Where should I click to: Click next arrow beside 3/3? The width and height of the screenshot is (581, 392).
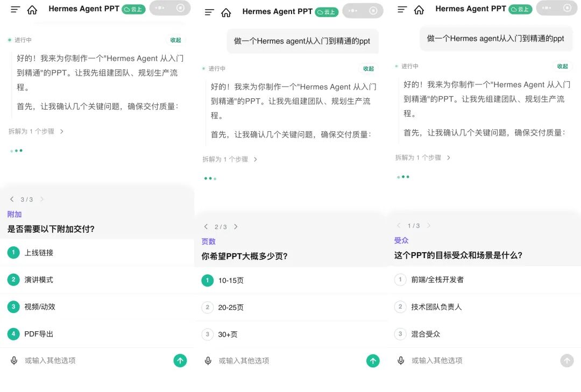pyautogui.click(x=42, y=199)
